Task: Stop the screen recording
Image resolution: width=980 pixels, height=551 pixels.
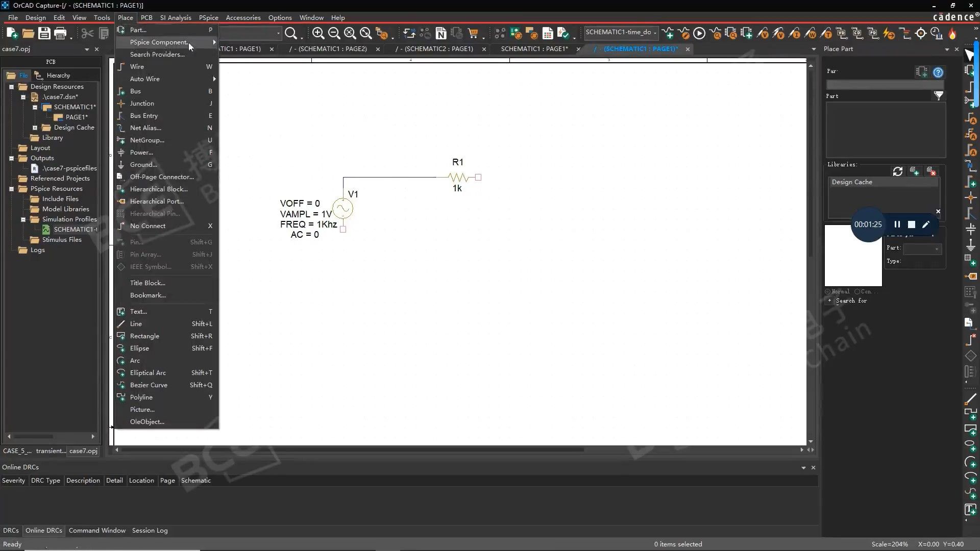Action: click(911, 224)
